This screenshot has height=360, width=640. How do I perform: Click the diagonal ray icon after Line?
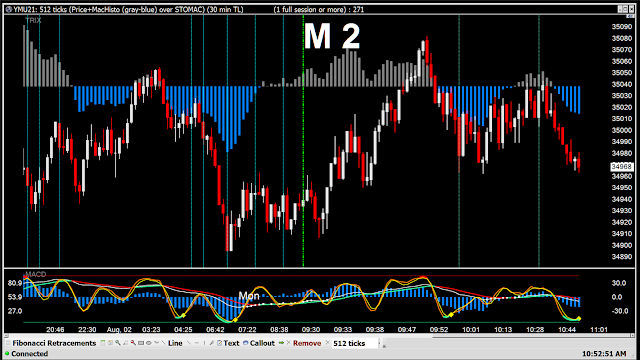pyautogui.click(x=189, y=343)
